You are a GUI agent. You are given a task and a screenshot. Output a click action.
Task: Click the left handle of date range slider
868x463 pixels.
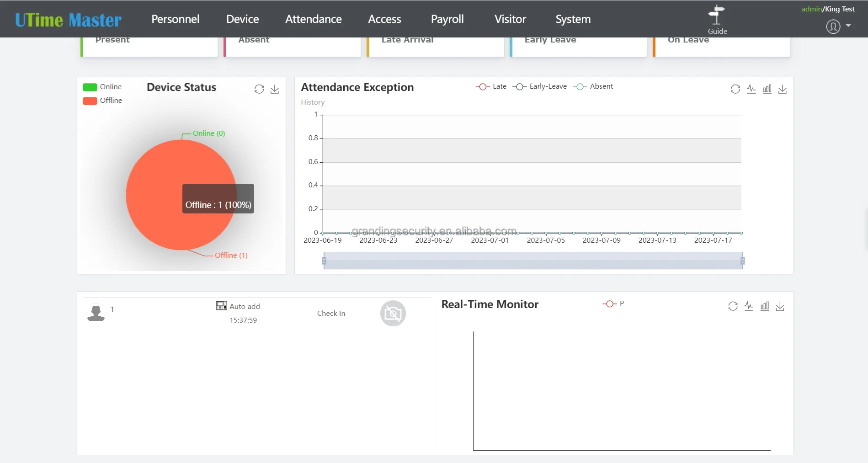pyautogui.click(x=324, y=261)
